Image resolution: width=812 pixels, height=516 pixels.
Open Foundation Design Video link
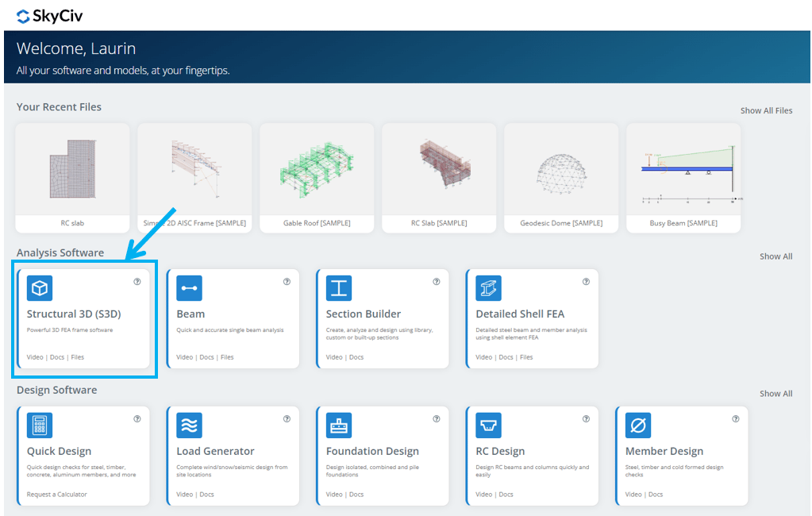(x=334, y=495)
